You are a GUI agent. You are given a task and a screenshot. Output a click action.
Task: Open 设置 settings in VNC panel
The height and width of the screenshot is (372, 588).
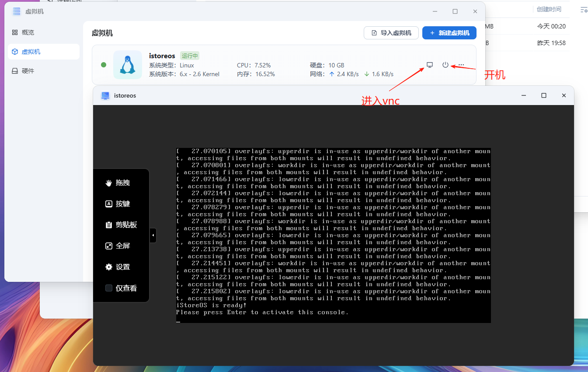click(x=118, y=267)
